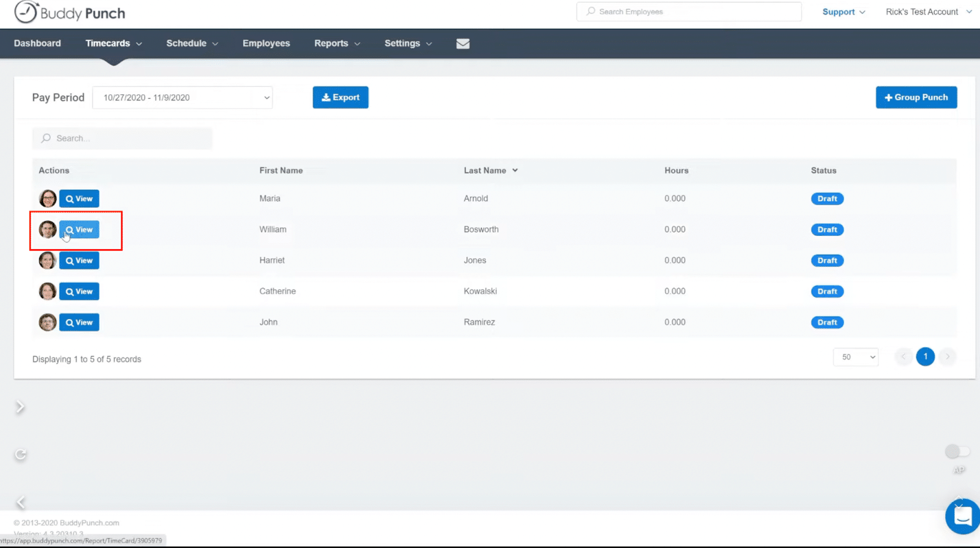The height and width of the screenshot is (548, 980).
Task: Expand the Support menu
Action: 843,12
